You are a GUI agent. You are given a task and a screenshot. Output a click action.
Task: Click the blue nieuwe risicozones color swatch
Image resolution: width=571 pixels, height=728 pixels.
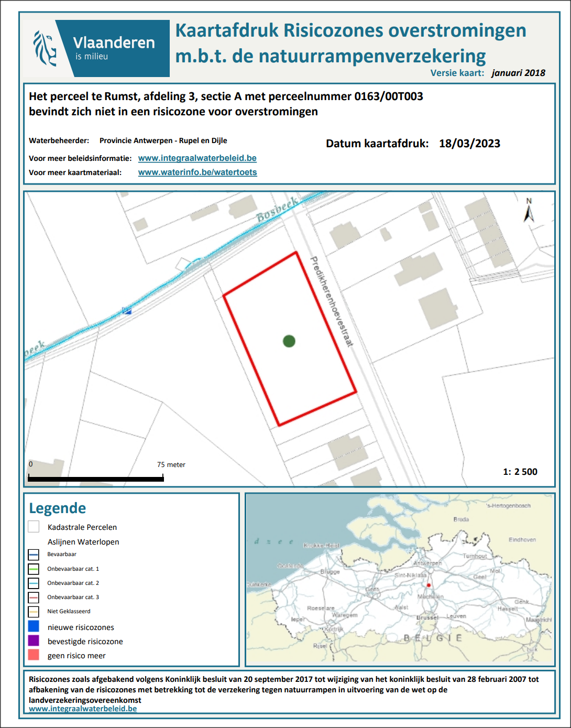[x=34, y=626]
